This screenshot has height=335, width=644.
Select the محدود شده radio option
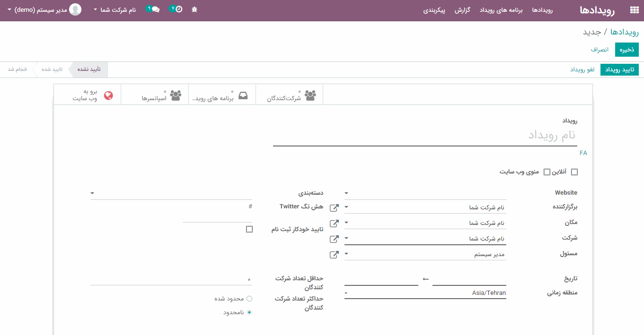pos(249,299)
